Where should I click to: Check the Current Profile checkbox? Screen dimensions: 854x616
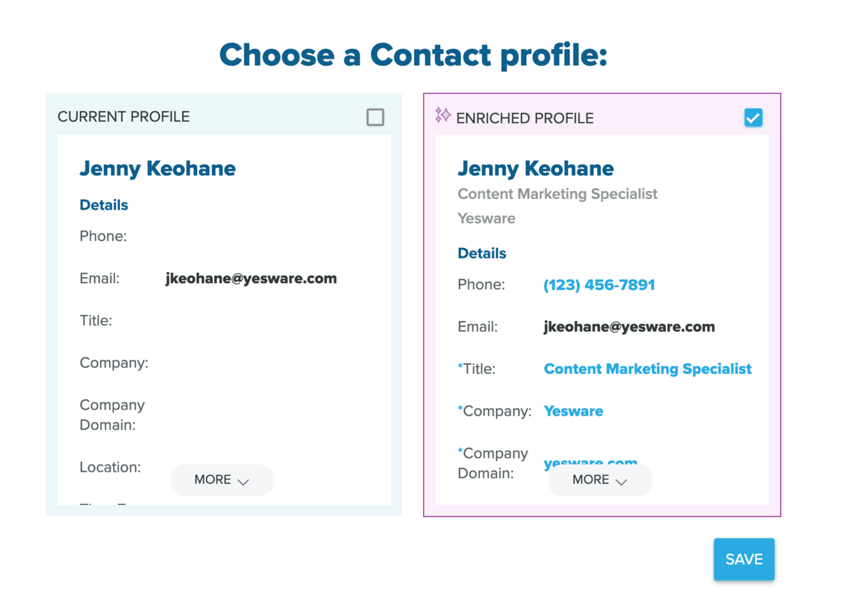click(376, 117)
